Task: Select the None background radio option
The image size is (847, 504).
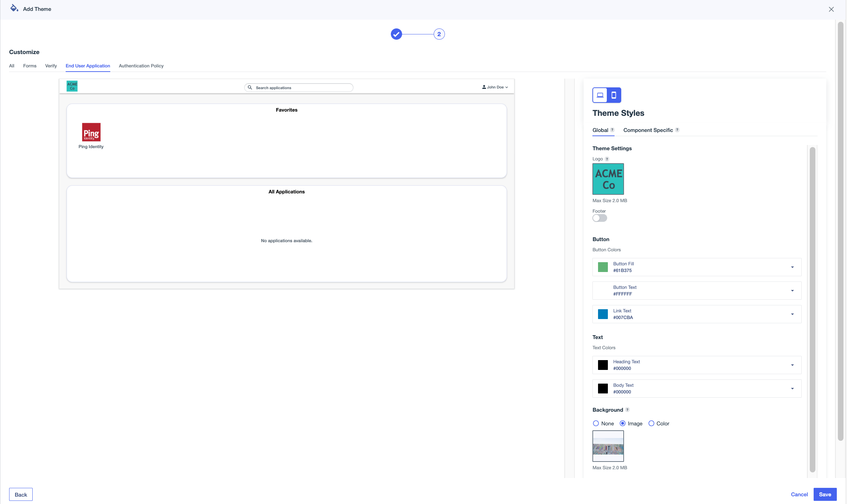Action: click(596, 423)
